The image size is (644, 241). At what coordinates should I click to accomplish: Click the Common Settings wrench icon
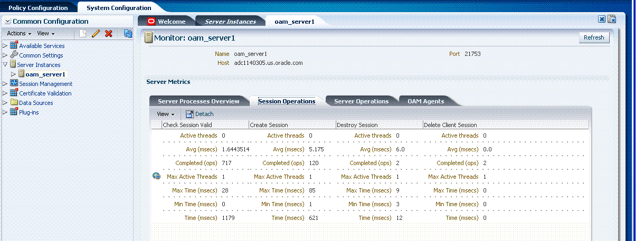pos(14,55)
